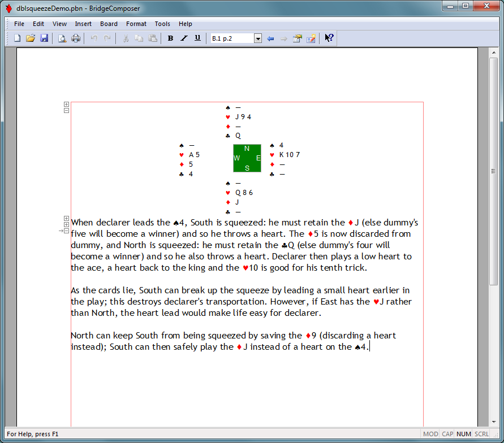Click East's heart holding K 10 7
Image resolution: width=504 pixels, height=443 pixels.
[289, 155]
